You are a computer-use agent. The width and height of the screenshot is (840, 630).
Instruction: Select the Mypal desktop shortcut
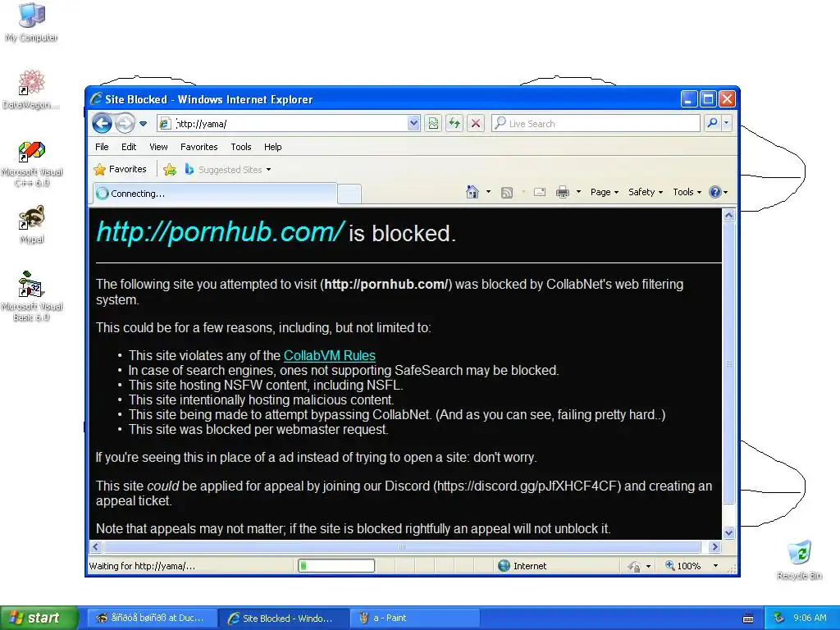click(x=32, y=225)
